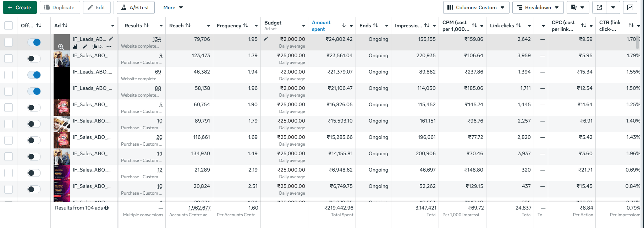Click magnifier preview icon on first ad thumbnail
Image resolution: width=644 pixels, height=228 pixels.
(61, 47)
